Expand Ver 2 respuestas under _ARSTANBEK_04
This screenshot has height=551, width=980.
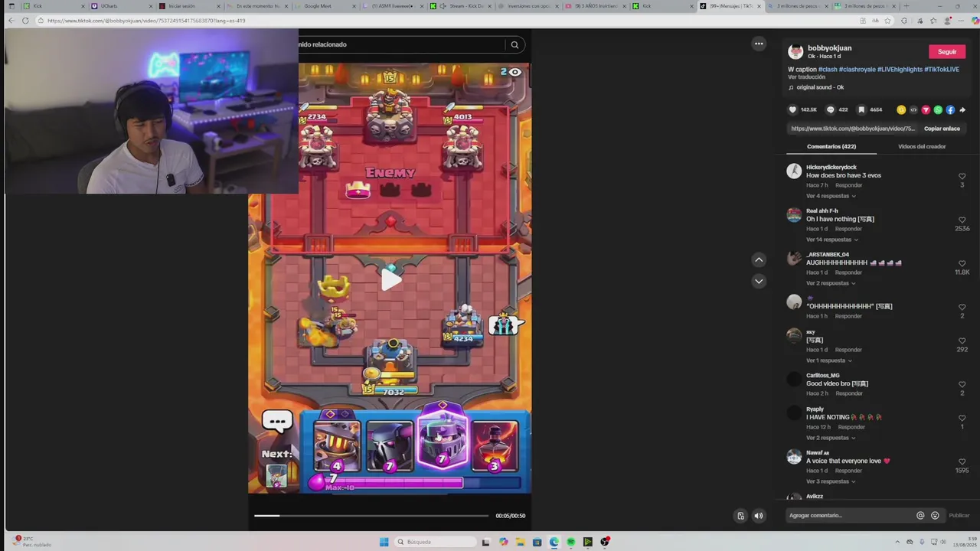pyautogui.click(x=831, y=283)
